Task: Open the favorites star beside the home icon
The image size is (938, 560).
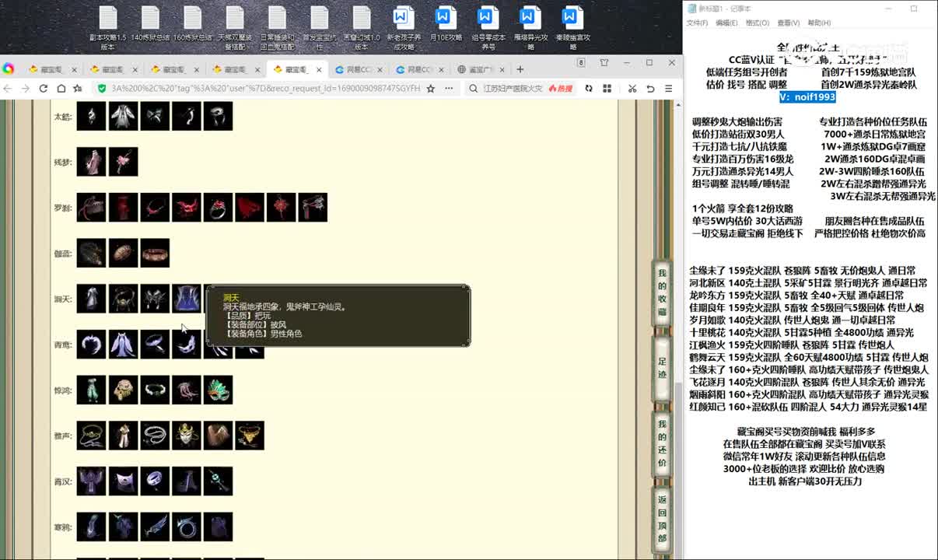Action: coord(77,89)
